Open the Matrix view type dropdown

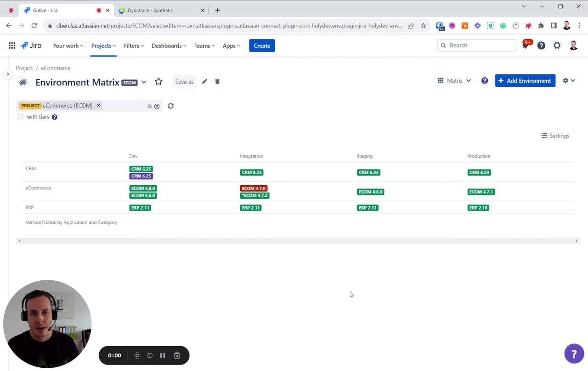454,80
